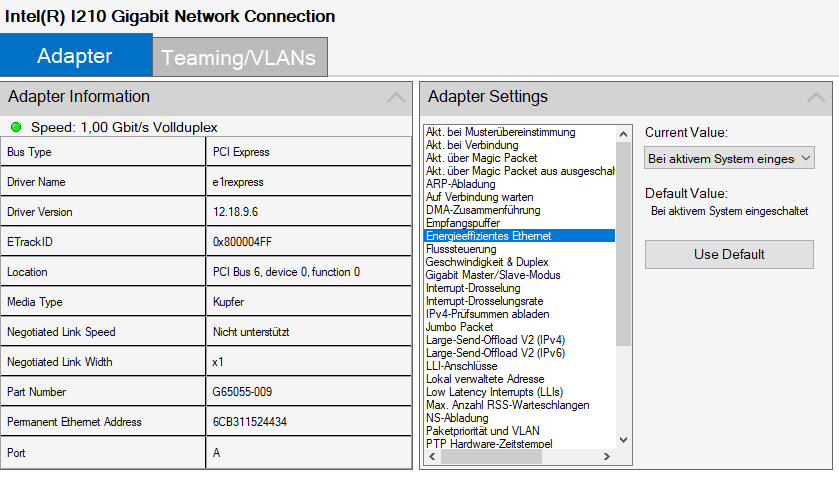Viewport: 839px width, 483px height.
Task: Click settings list scroll left arrow
Action: click(432, 456)
